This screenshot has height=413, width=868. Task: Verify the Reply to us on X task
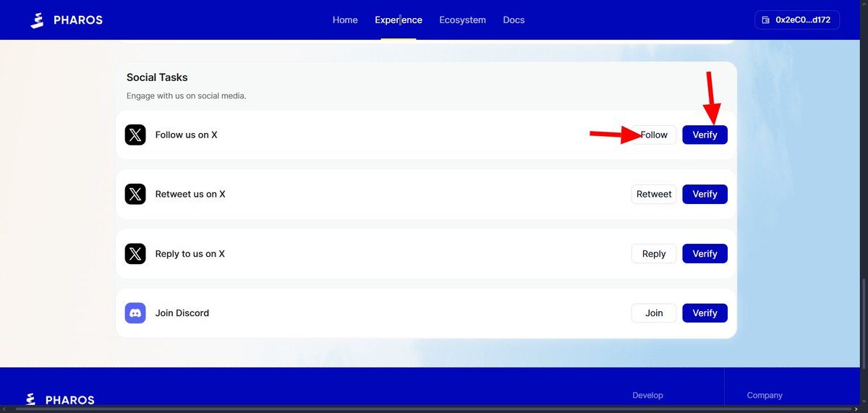705,254
